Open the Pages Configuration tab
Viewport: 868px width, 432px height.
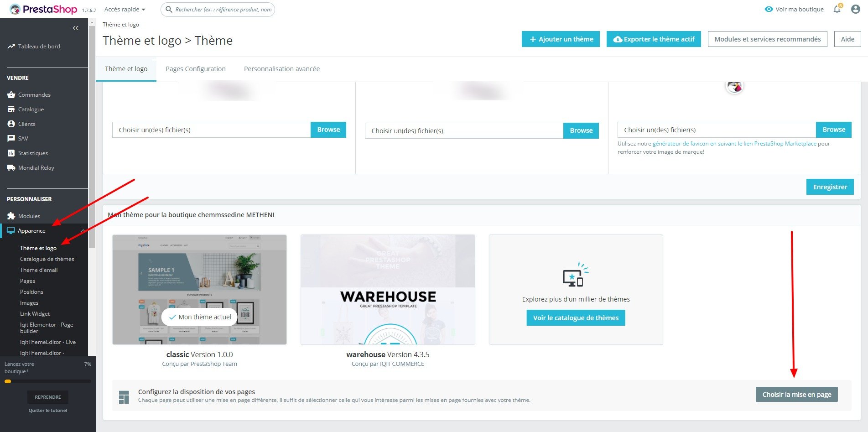[x=196, y=69]
